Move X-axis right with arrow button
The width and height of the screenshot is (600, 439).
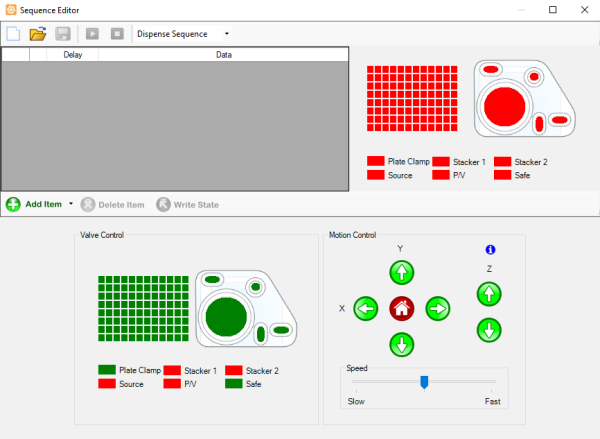[437, 309]
